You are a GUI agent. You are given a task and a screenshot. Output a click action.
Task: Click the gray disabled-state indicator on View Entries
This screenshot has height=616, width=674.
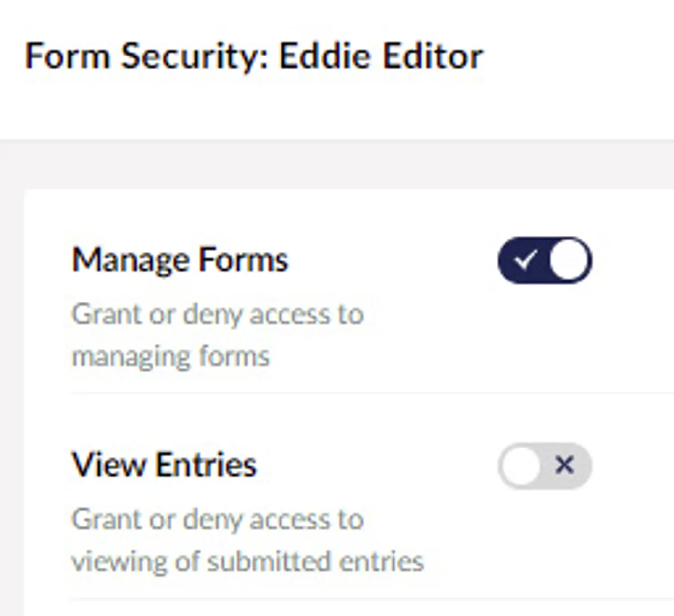(545, 465)
